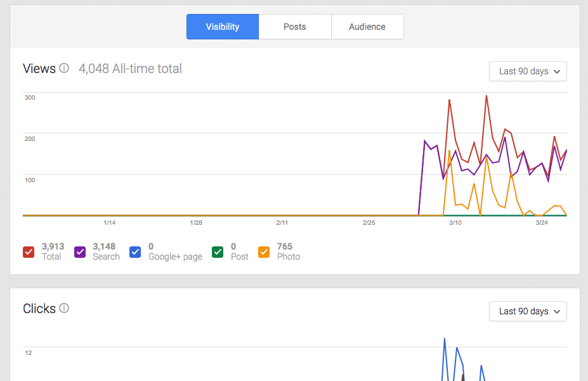Click the Google+ page legend label
The image size is (588, 381).
(x=175, y=257)
